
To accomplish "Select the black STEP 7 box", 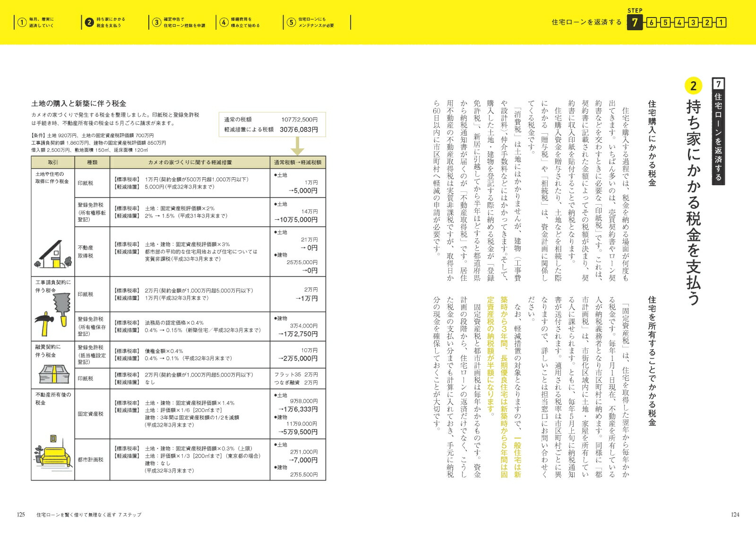I will coord(635,22).
